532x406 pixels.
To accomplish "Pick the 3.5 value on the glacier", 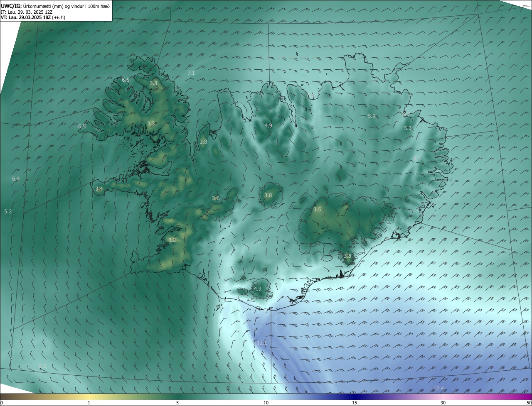I will pos(317,210).
